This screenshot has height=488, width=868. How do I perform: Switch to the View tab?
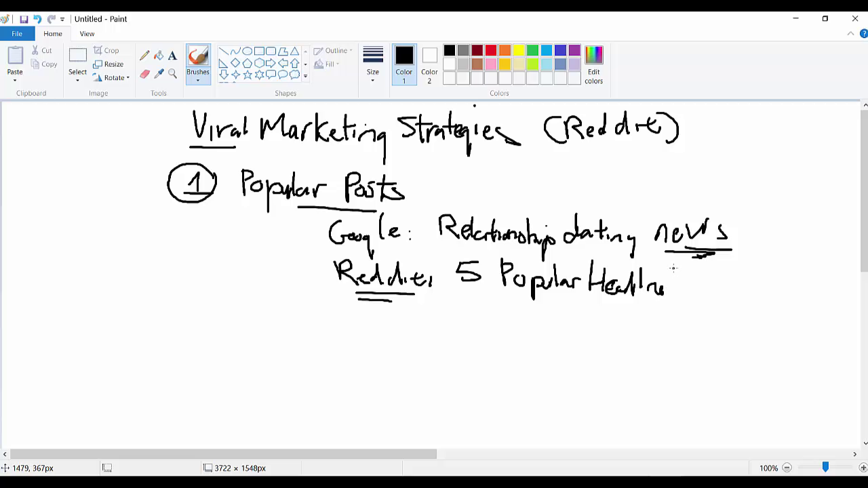click(x=87, y=34)
